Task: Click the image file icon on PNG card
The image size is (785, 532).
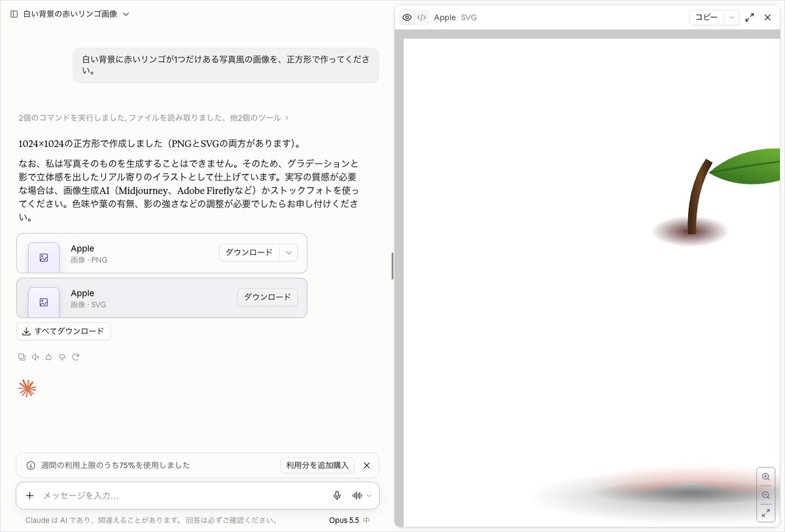Action: click(x=44, y=258)
